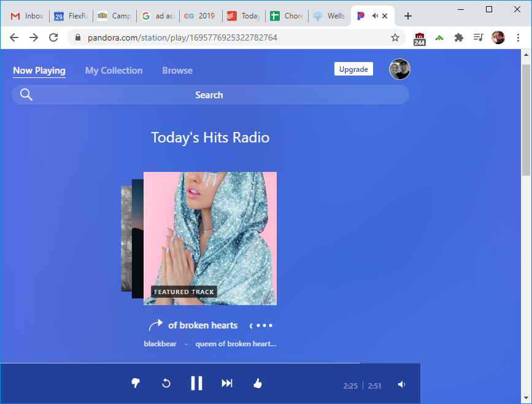Click the featured track album artwork

pyautogui.click(x=210, y=238)
